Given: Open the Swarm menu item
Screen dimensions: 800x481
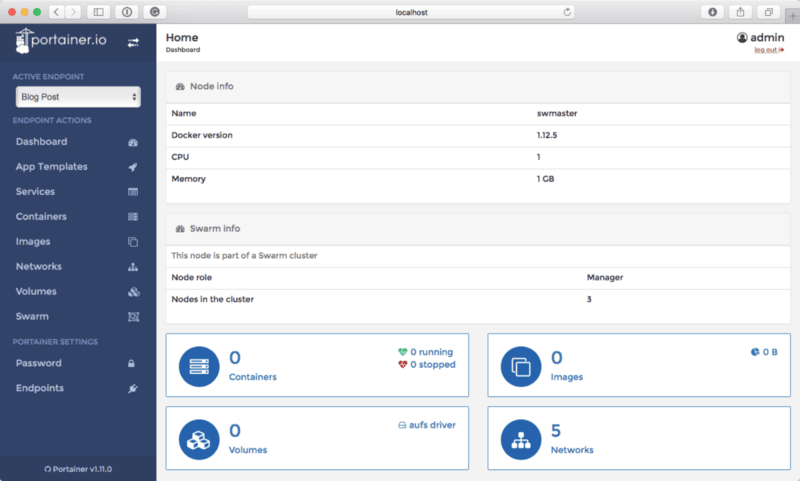Looking at the screenshot, I should (x=32, y=317).
